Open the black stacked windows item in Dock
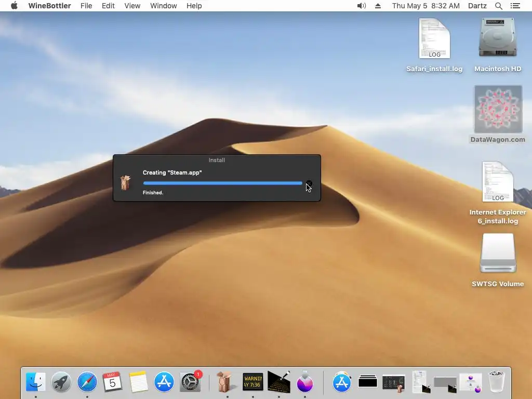Viewport: 532px width, 399px height. pyautogui.click(x=368, y=382)
